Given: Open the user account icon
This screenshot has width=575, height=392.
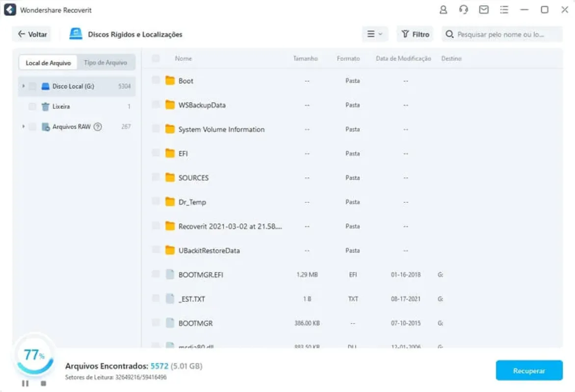Looking at the screenshot, I should 443,10.
